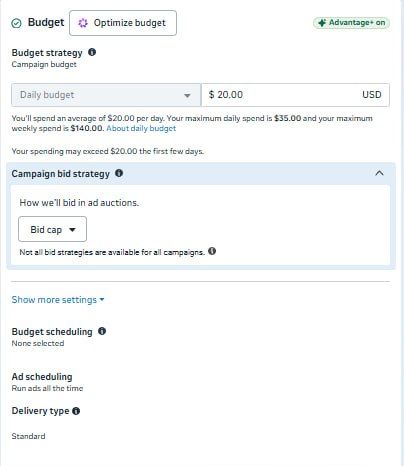Click the Campaign bid strategy info icon
This screenshot has height=466, width=404.
coord(119,173)
